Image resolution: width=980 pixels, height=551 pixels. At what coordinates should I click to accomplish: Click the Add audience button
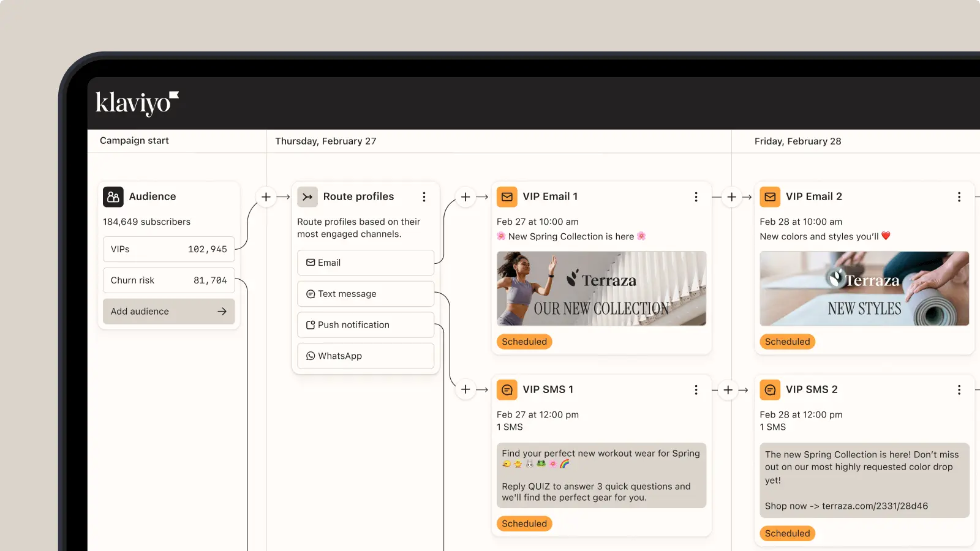[168, 311]
